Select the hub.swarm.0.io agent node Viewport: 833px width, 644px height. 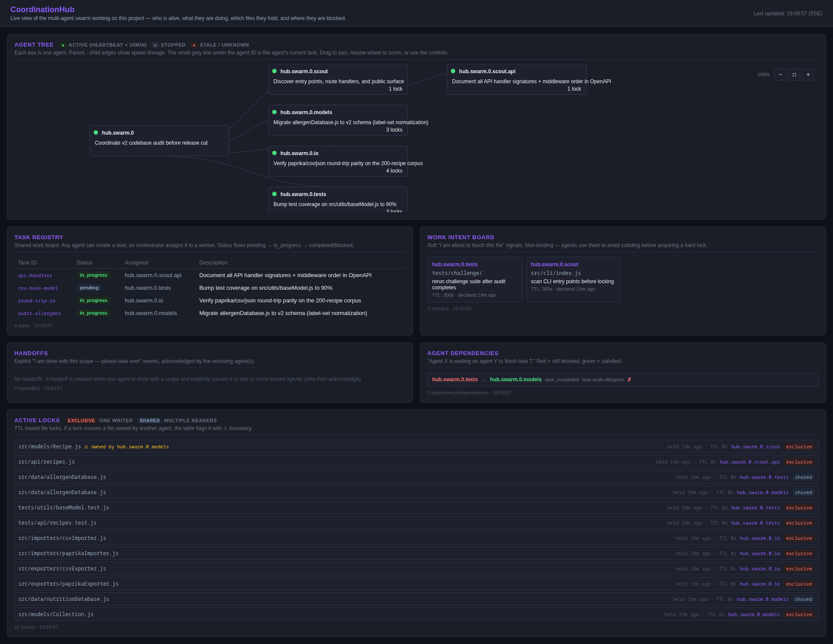[x=338, y=161]
